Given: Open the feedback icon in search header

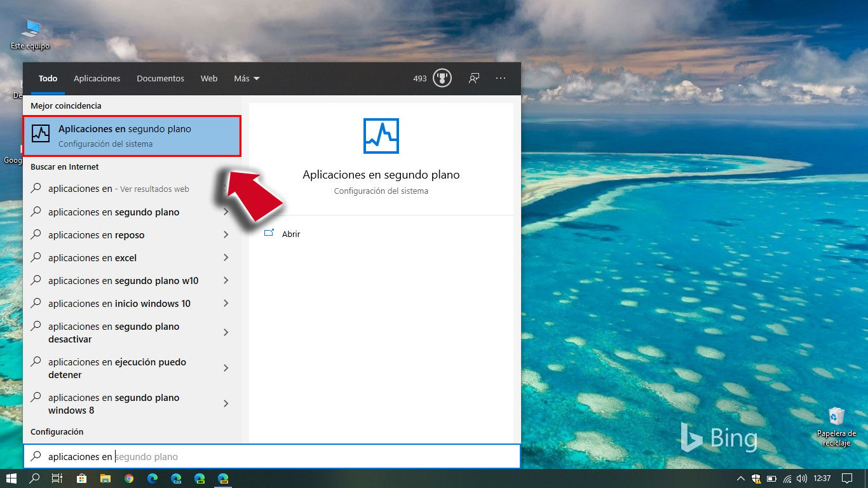Looking at the screenshot, I should click(473, 78).
